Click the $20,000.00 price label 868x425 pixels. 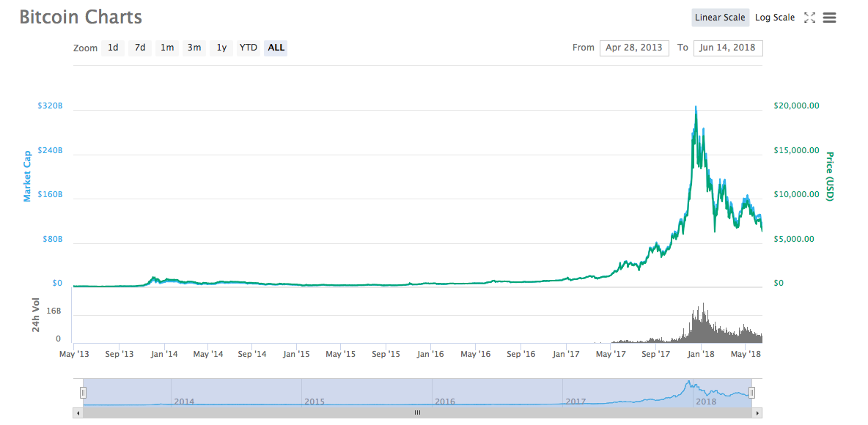[797, 106]
